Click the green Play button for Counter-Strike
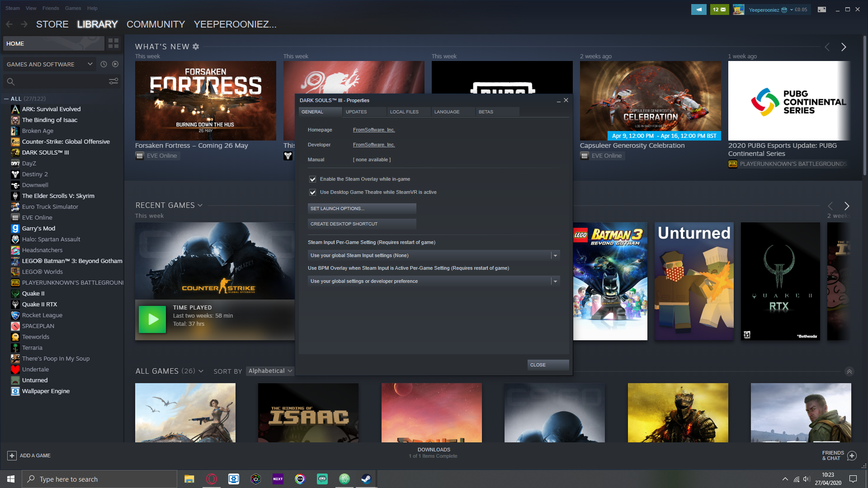Image resolution: width=868 pixels, height=488 pixels. coord(152,319)
